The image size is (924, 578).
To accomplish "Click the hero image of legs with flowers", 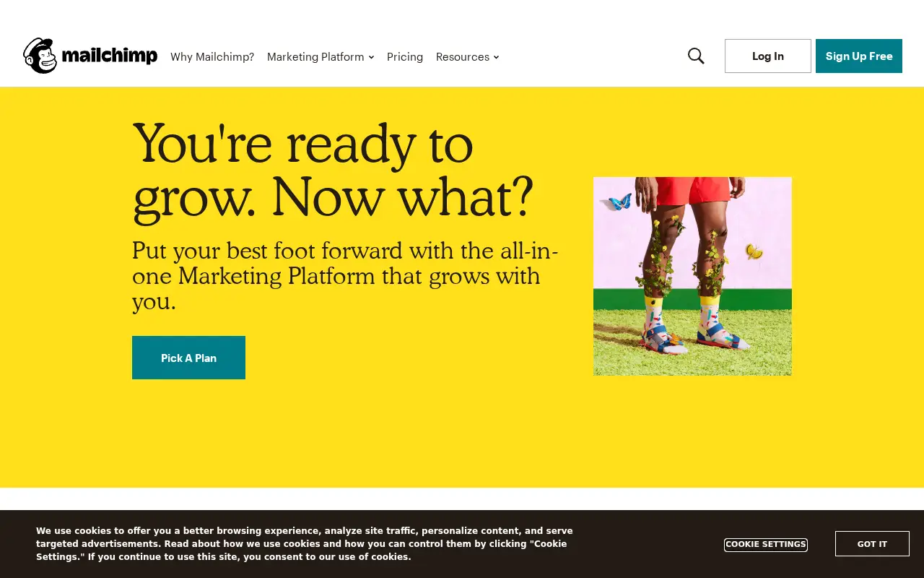I will 692,276.
